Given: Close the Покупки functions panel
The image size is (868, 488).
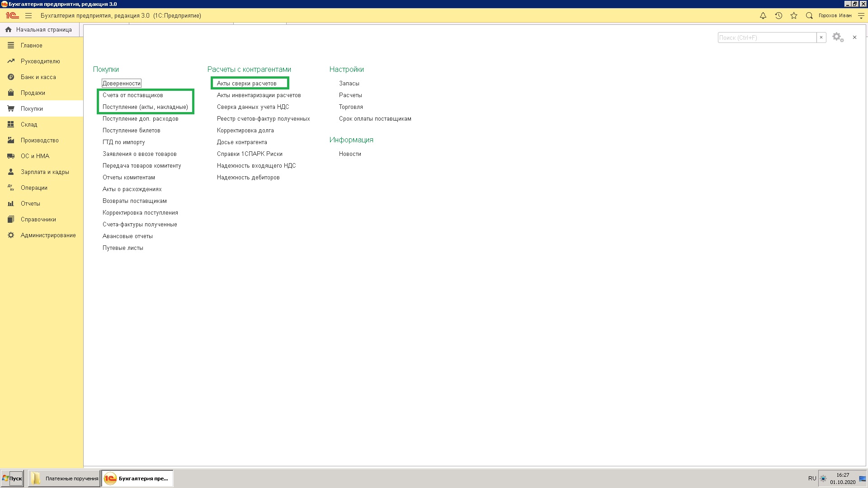Looking at the screenshot, I should pyautogui.click(x=854, y=38).
